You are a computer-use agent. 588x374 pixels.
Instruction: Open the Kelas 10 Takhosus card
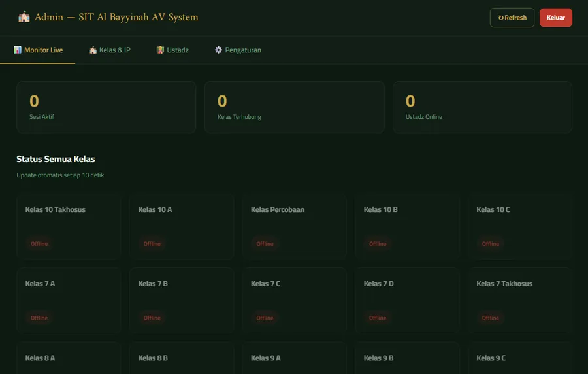[x=69, y=226]
